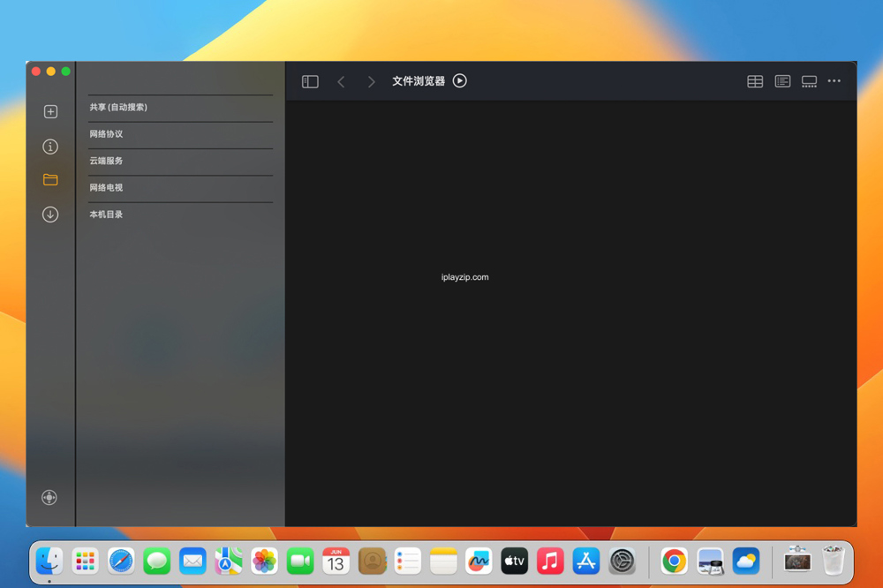
Task: Go forward with the right chevron
Action: coord(371,81)
